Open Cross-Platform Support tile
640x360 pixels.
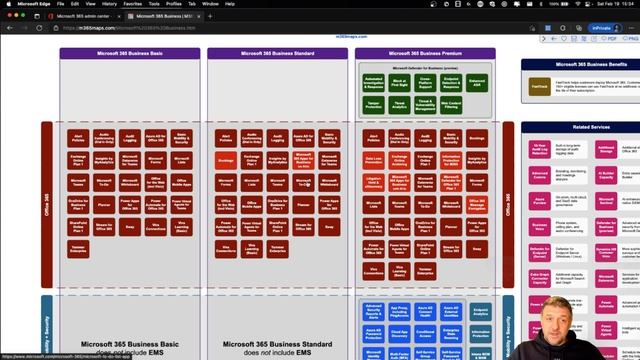(425, 83)
